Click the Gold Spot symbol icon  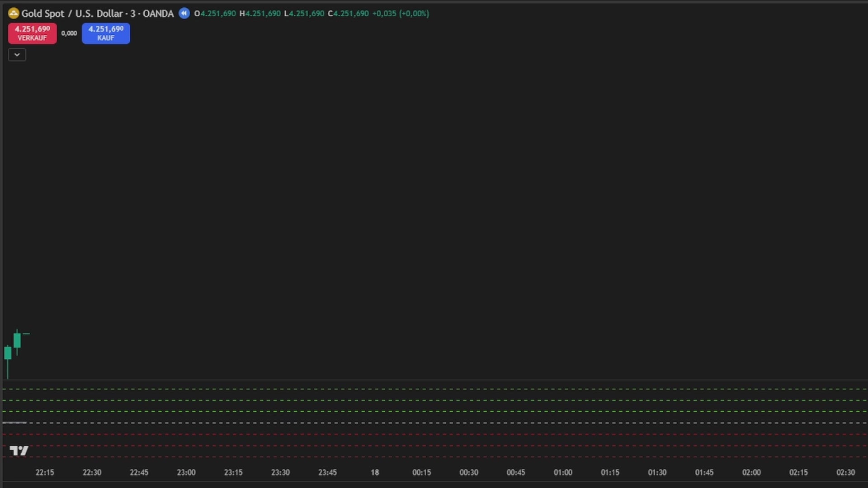[14, 14]
